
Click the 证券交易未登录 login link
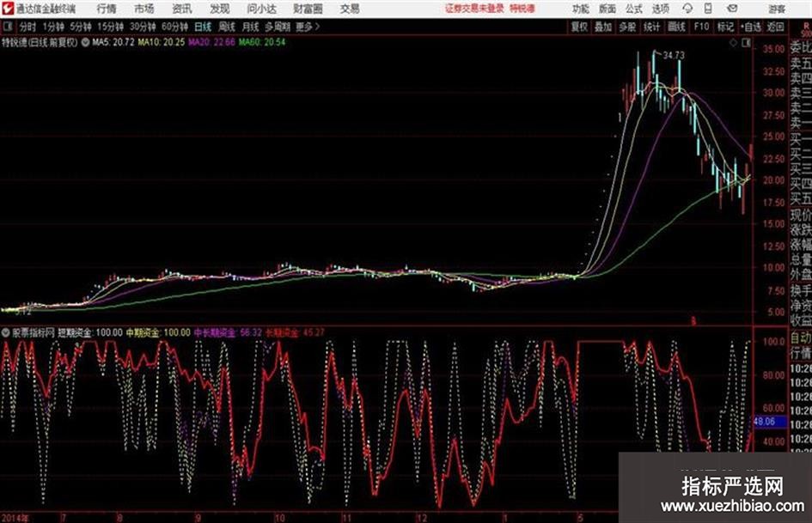coord(474,9)
